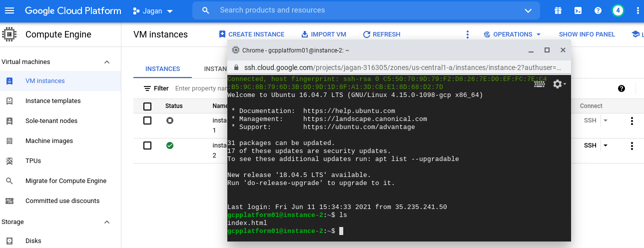Activate the Cloud Shell icon
The width and height of the screenshot is (644, 248).
[578, 10]
